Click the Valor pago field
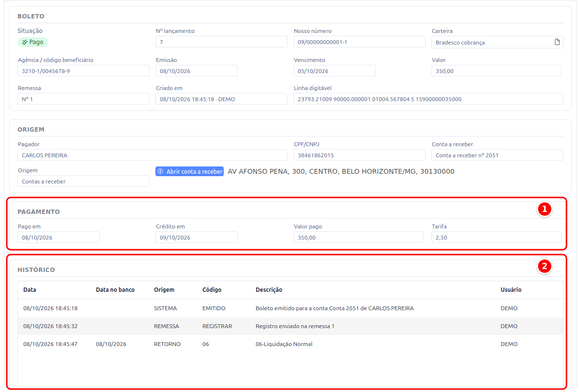Screen dimensions: 581x392 [358, 237]
